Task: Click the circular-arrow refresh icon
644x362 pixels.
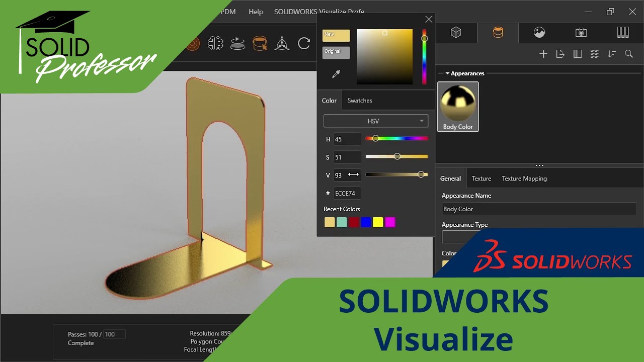Action: [x=304, y=44]
